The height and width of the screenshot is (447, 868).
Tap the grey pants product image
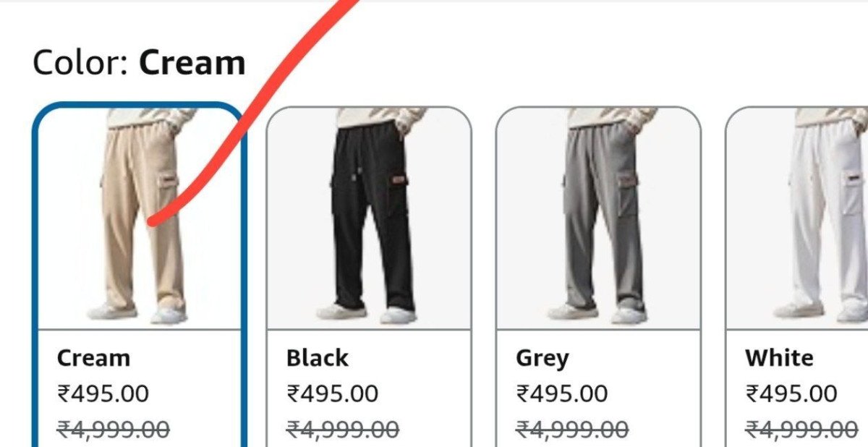tap(598, 218)
